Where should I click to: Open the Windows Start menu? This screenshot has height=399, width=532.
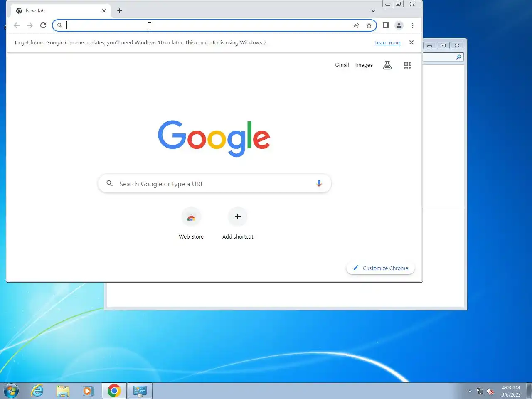(x=11, y=391)
